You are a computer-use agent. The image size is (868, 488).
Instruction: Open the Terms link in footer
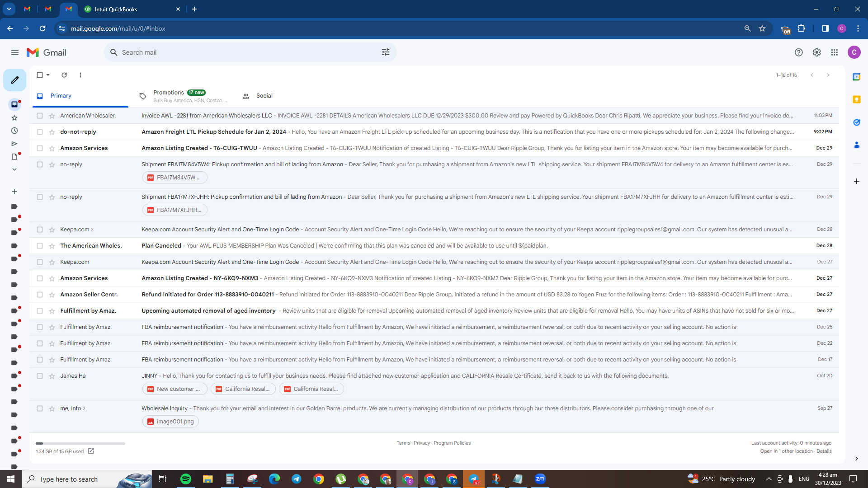coord(403,443)
